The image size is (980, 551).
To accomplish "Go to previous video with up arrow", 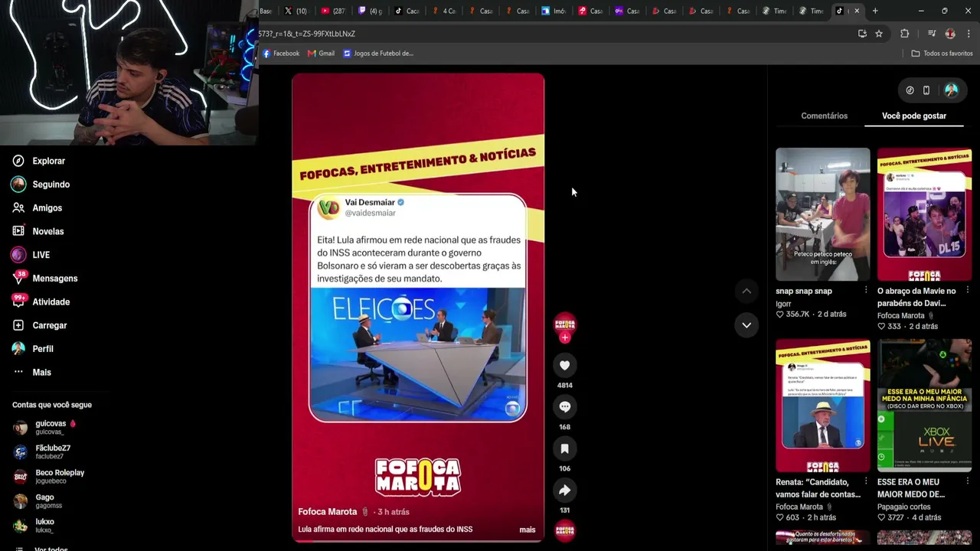I will (746, 291).
